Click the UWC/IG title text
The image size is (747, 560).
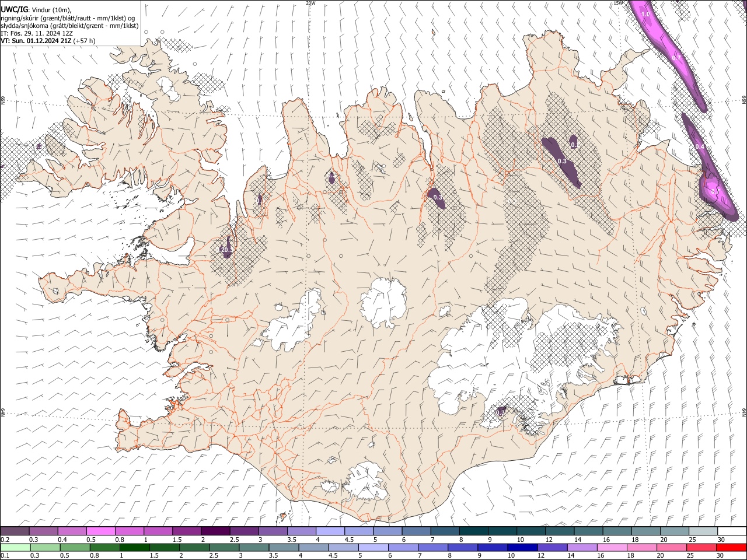point(14,9)
